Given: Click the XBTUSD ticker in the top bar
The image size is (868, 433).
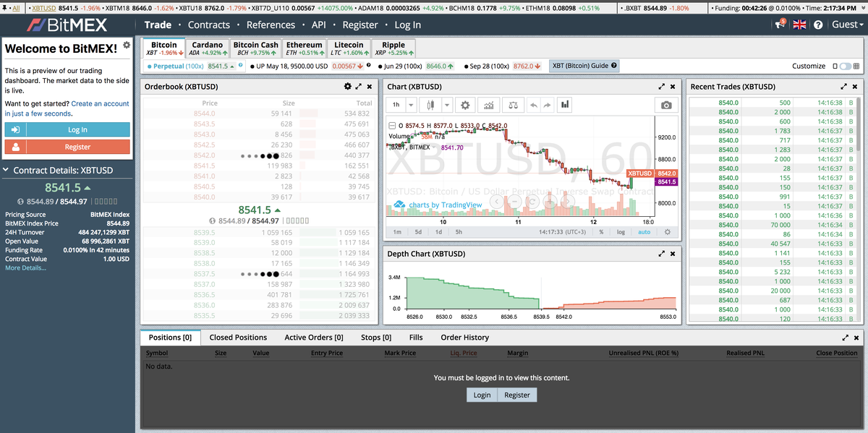Looking at the screenshot, I should point(44,8).
